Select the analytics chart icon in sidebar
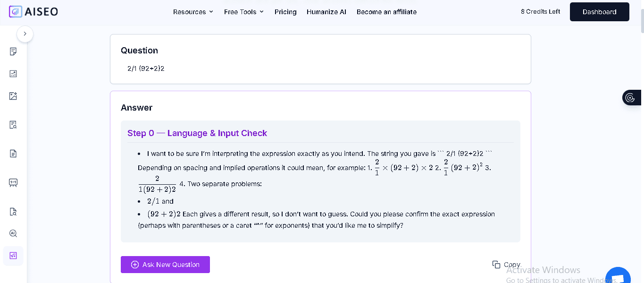The image size is (644, 283). (13, 74)
